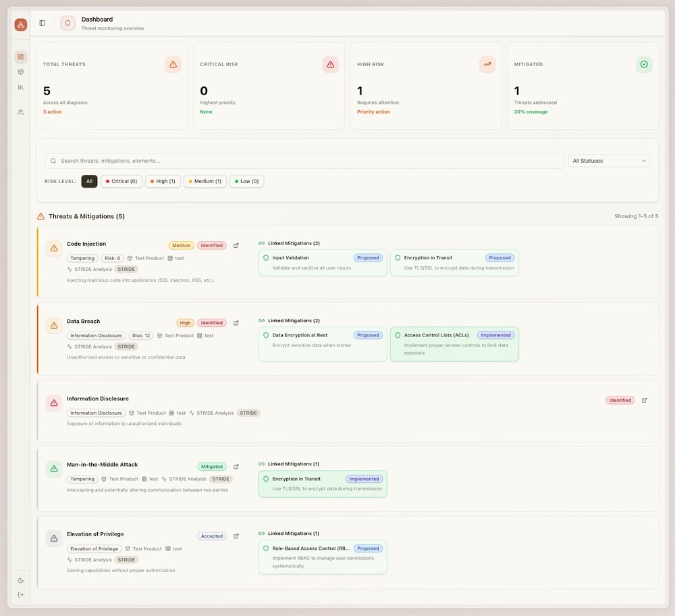Collapse the sidebar with the panel toggle icon
This screenshot has width=675, height=616.
coord(42,22)
